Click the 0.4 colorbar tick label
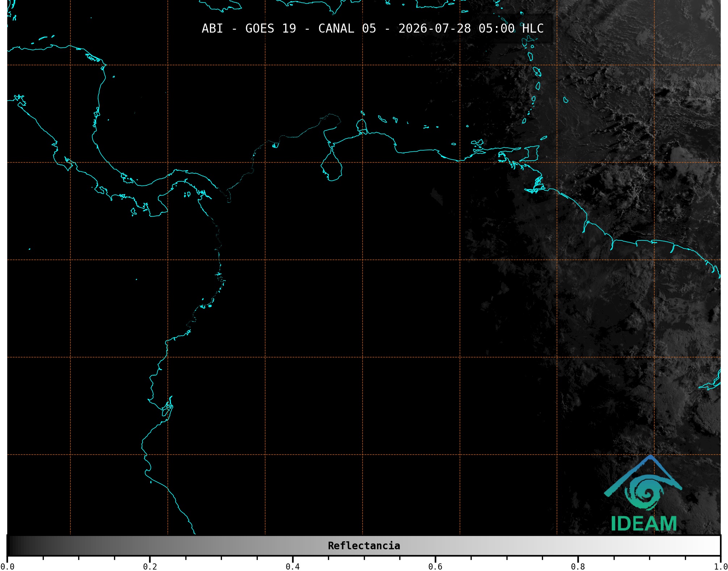The height and width of the screenshot is (571, 728). (293, 567)
